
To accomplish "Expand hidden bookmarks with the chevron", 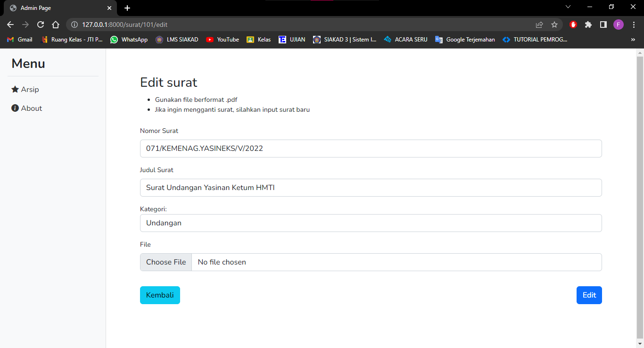I will coord(633,40).
